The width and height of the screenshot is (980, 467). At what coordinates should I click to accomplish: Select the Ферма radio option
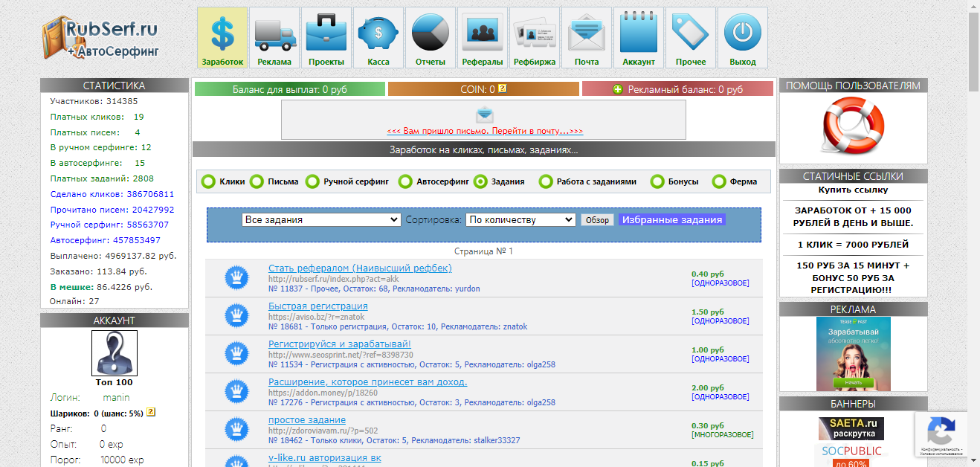click(719, 181)
